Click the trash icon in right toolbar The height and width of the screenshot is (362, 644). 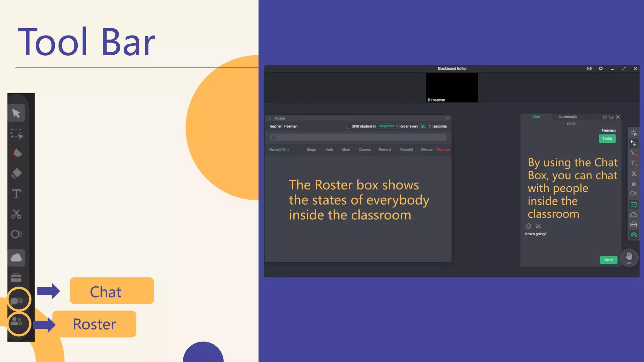coord(634,184)
